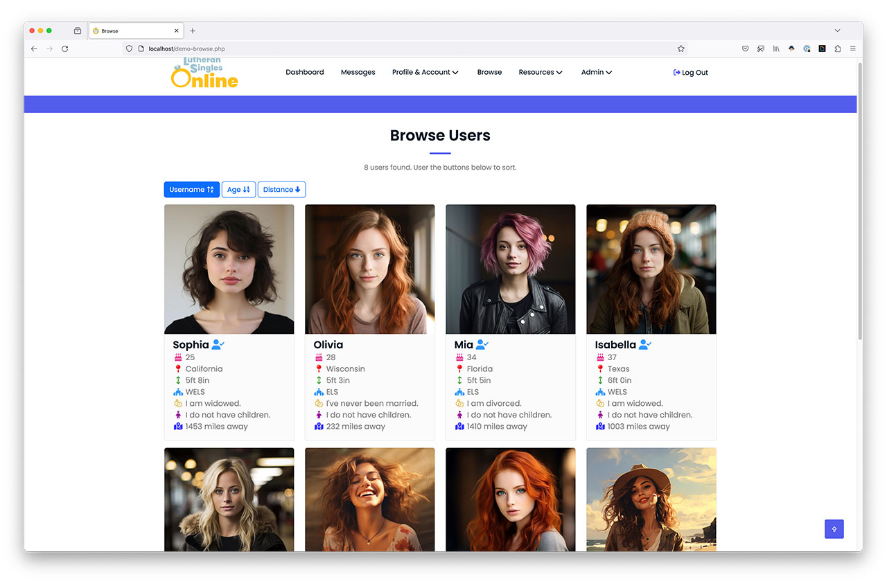Click Olivia's "I've never been married." text
The image size is (887, 588).
click(372, 403)
